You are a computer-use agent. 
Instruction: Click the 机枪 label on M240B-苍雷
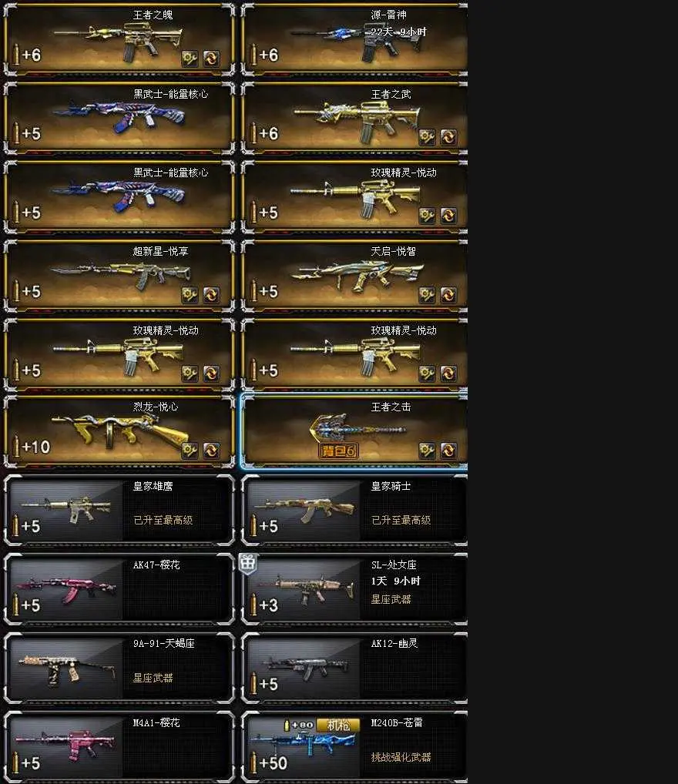338,725
